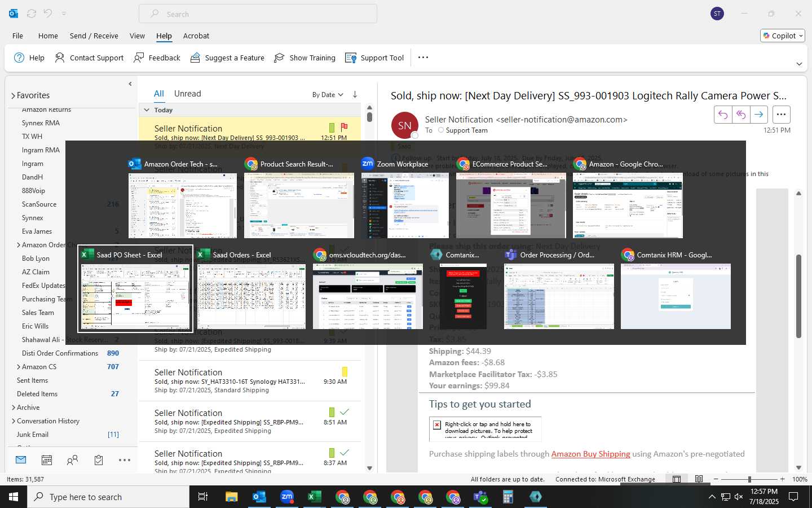Open Suggest a Feature
This screenshot has height=508, width=812.
click(x=227, y=58)
